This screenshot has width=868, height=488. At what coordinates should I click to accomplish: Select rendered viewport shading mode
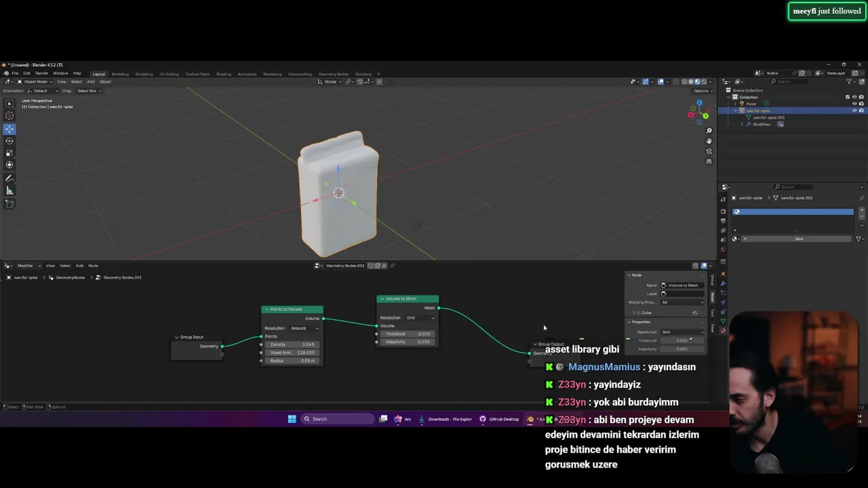pos(704,81)
